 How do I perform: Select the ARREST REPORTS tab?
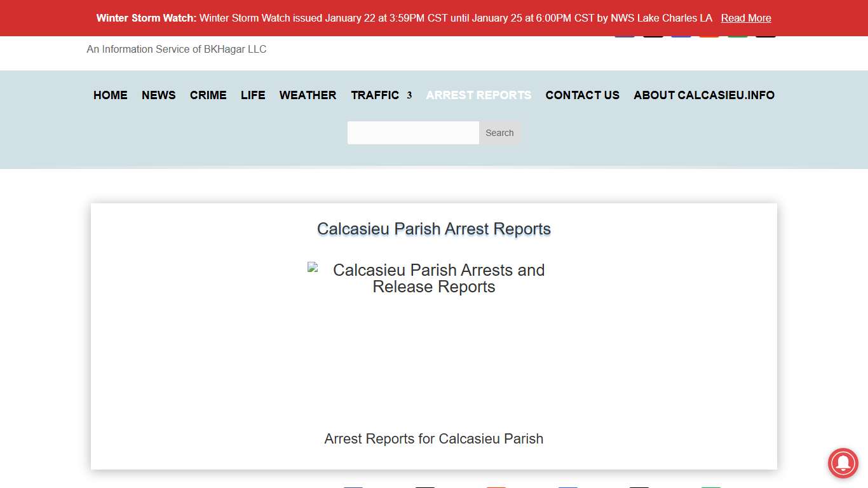click(x=478, y=95)
